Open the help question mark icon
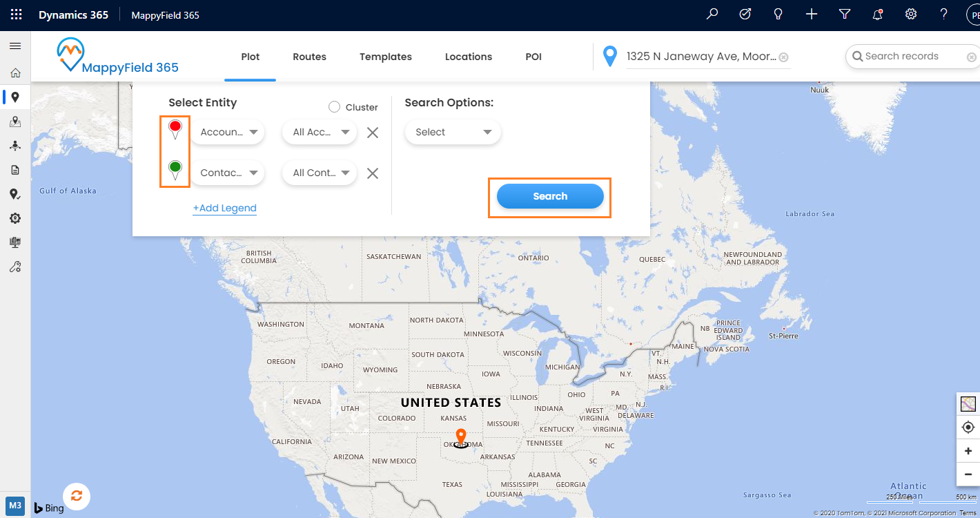 click(x=944, y=14)
